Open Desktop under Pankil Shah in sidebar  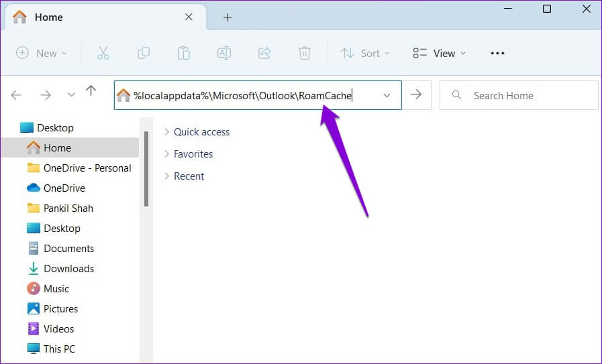[x=54, y=228]
